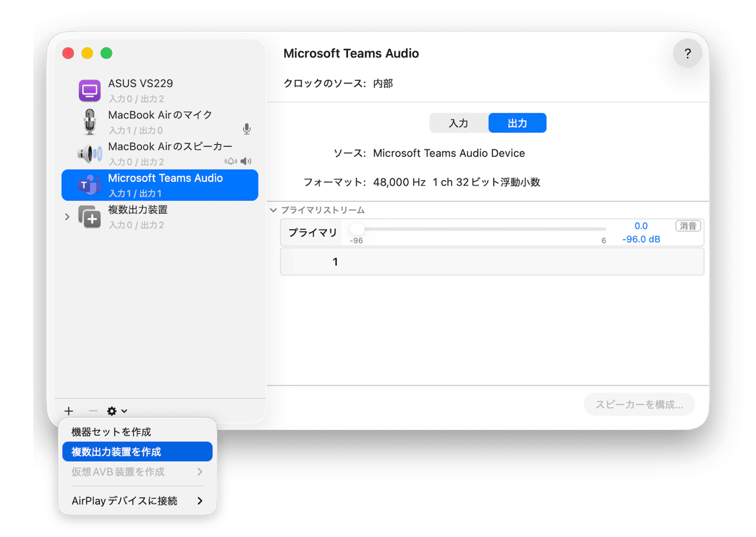Click the Microsoft Teams Audio Device source text
The image size is (756, 537).
[449, 153]
